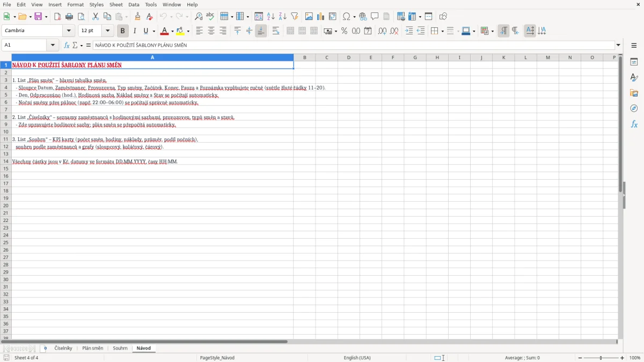The height and width of the screenshot is (362, 644).
Task: Open borders dropdown arrow
Action: 442,31
